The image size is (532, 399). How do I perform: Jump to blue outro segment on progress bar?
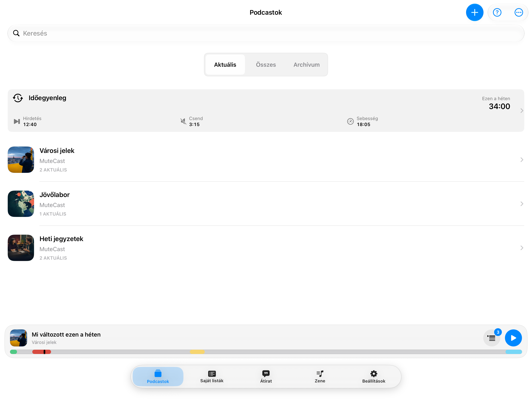513,352
